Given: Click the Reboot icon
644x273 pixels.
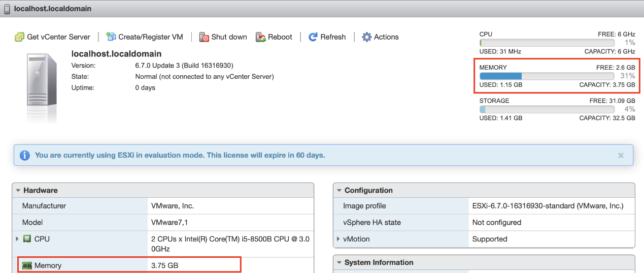Looking at the screenshot, I should coord(261,37).
